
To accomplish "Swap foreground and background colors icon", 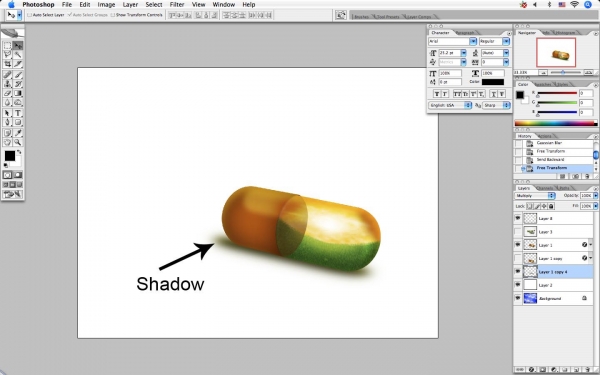I will click(x=19, y=152).
